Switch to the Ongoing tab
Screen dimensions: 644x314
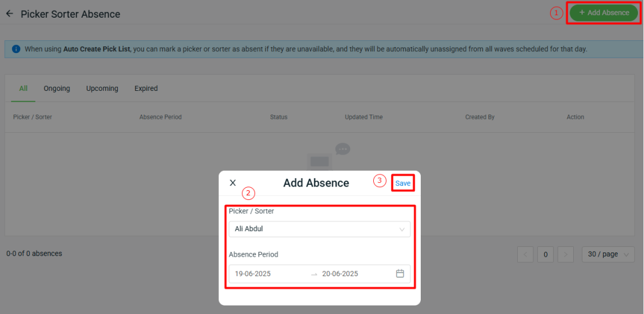57,88
